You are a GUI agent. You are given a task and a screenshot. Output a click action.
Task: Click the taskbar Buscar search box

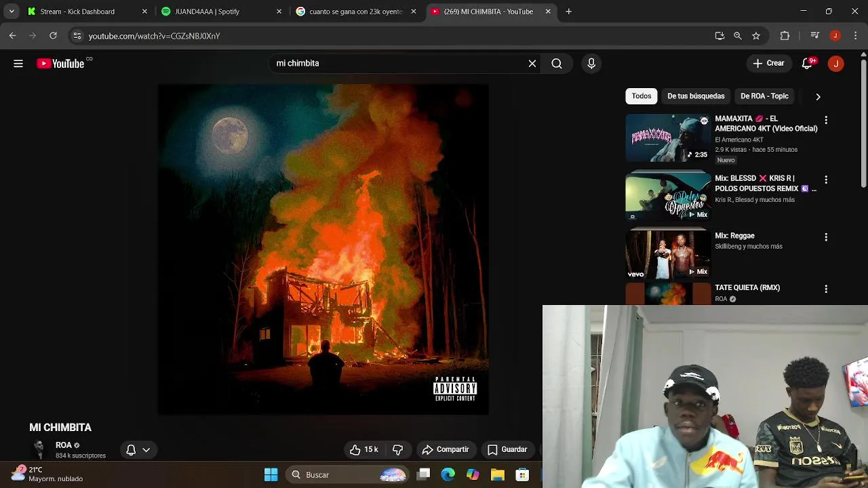pos(346,474)
